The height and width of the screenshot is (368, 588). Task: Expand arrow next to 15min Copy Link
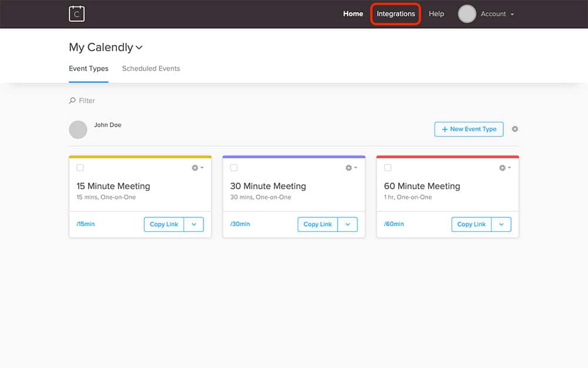[x=194, y=224]
